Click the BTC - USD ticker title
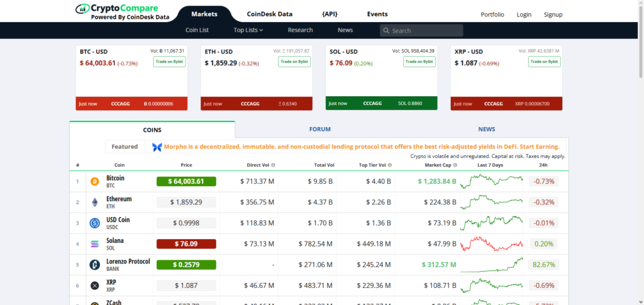Image resolution: width=644 pixels, height=305 pixels. point(94,52)
